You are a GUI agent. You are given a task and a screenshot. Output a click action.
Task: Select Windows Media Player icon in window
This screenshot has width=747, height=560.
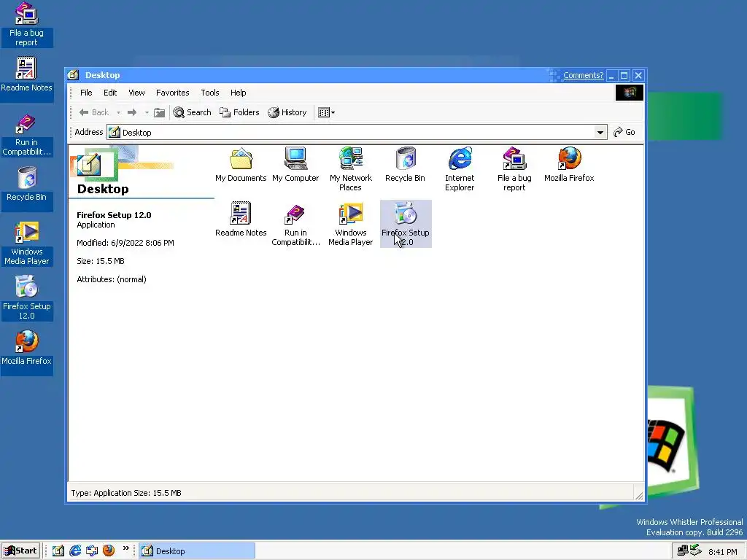click(x=351, y=225)
